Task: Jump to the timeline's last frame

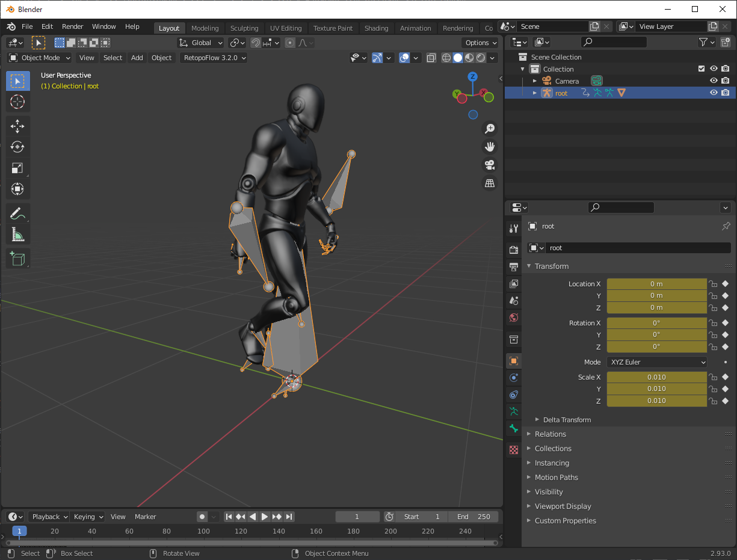Action: 289,517
